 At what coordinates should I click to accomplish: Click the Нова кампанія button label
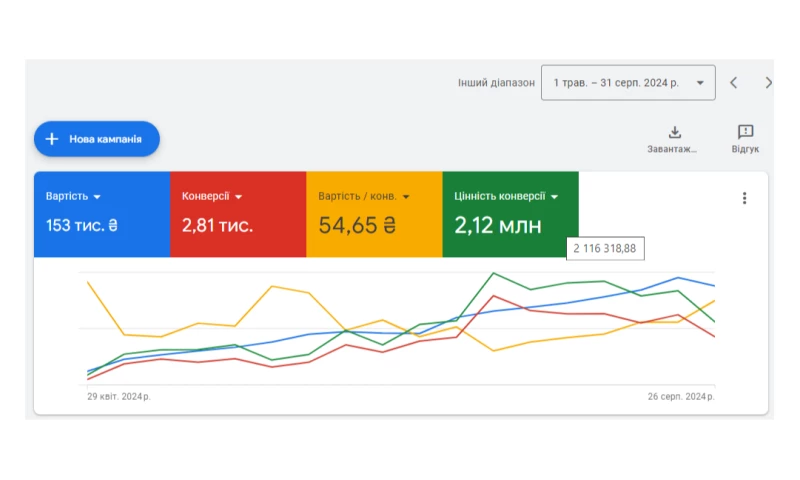coord(105,139)
